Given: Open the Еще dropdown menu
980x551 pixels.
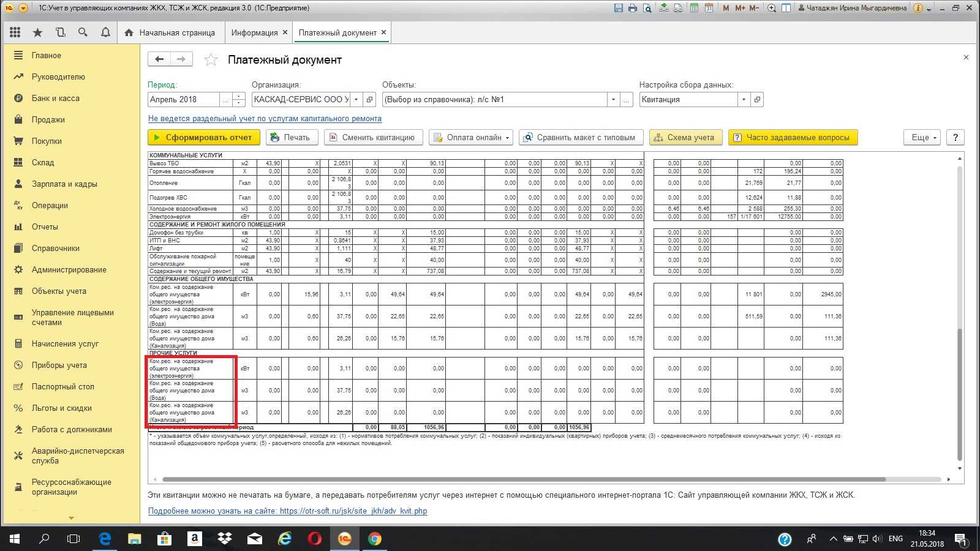Looking at the screenshot, I should (922, 137).
